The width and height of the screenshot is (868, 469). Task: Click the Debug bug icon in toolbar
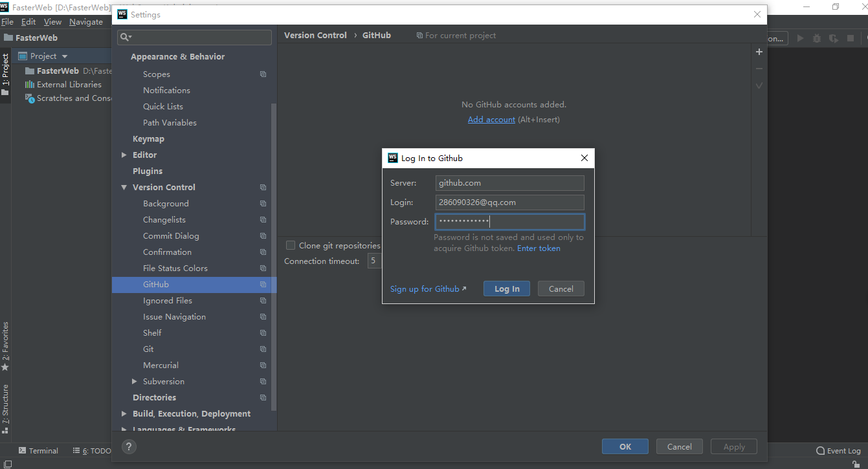(x=817, y=38)
